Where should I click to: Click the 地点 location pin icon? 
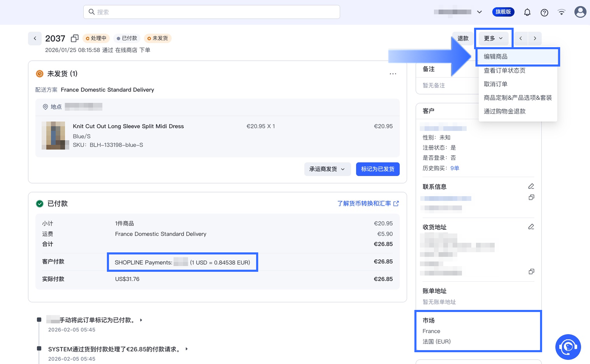[45, 107]
